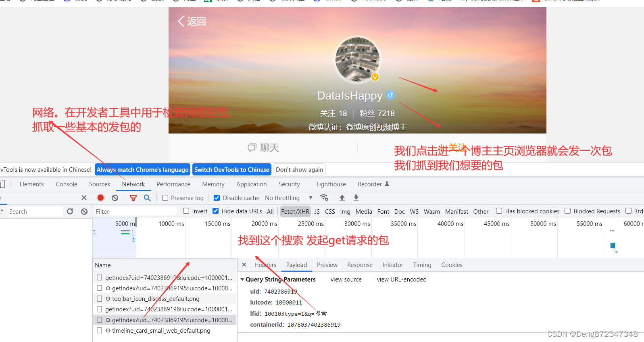The image size is (644, 342).
Task: Select the Payload tab
Action: tap(296, 265)
